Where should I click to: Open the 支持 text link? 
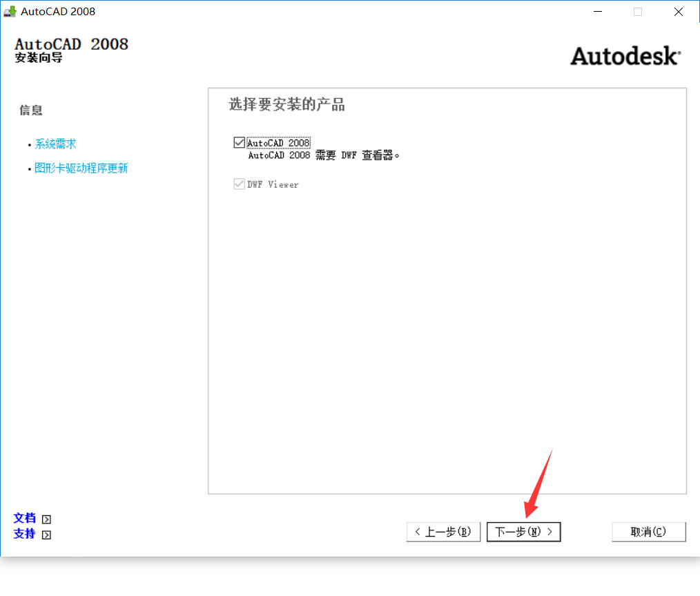(25, 534)
